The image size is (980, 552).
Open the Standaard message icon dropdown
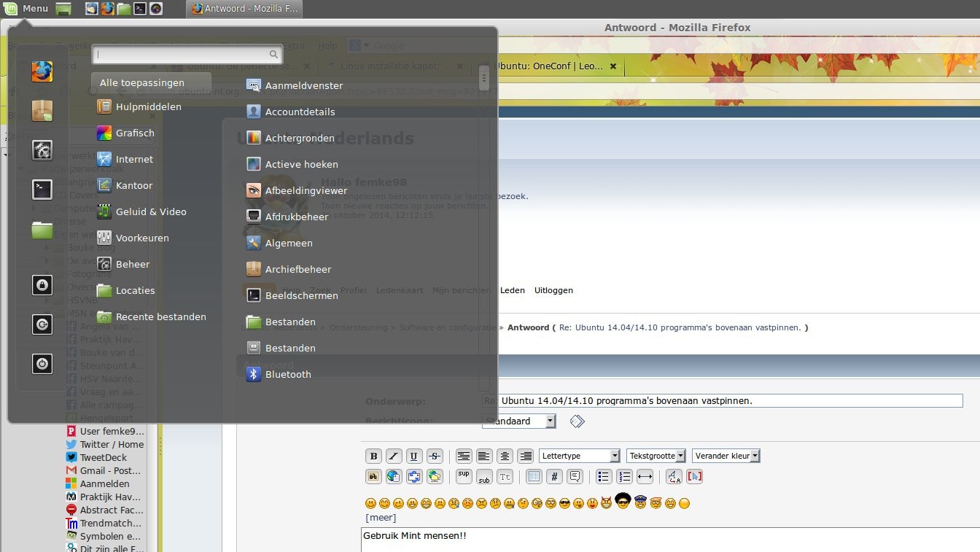coord(520,421)
